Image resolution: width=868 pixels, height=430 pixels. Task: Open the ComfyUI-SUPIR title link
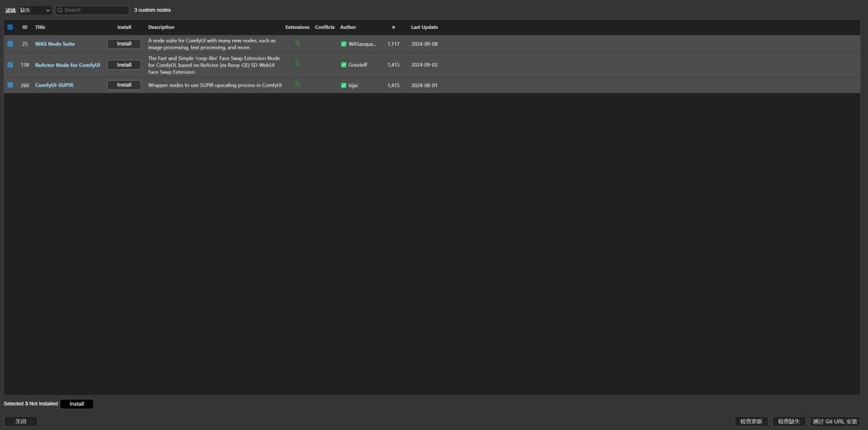tap(54, 85)
